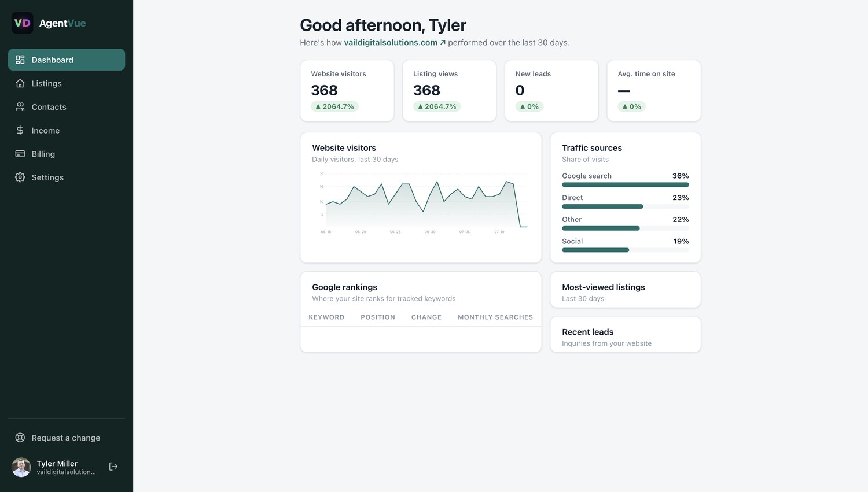Image resolution: width=868 pixels, height=492 pixels.
Task: Click the Social traffic progress bar
Action: click(x=626, y=250)
